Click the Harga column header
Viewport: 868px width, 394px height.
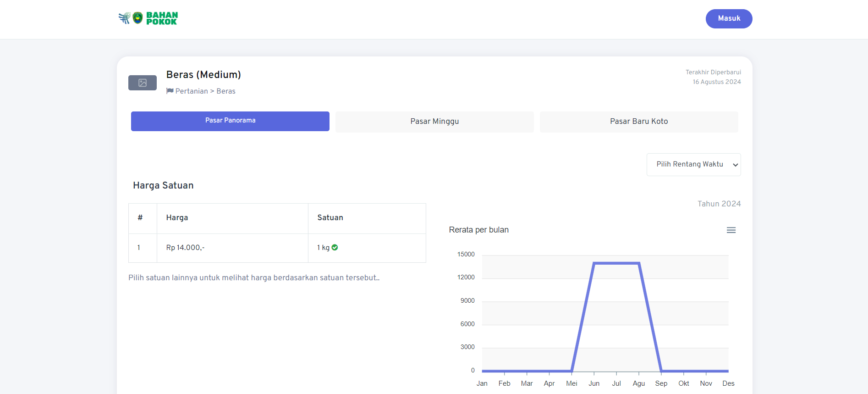tap(232, 218)
